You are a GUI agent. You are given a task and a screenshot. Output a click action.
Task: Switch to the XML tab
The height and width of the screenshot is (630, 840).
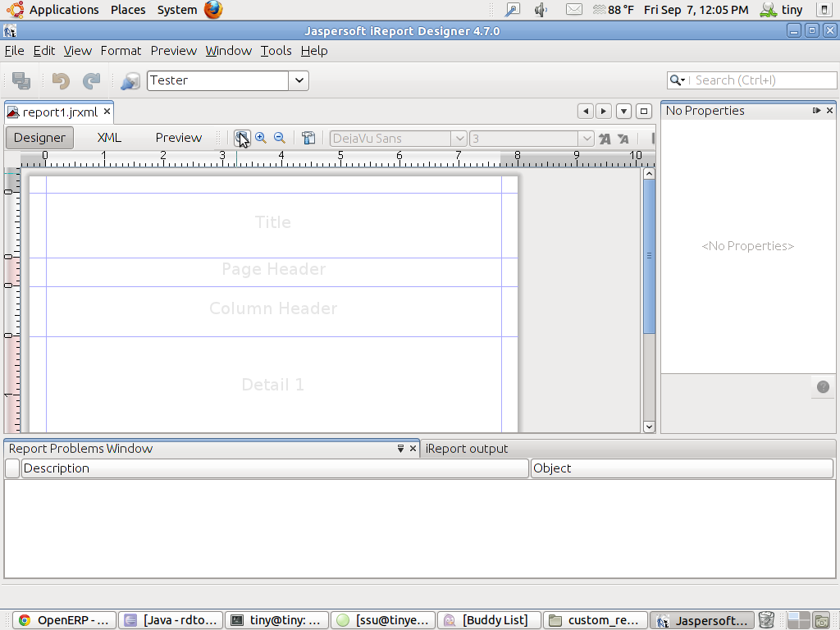(x=108, y=137)
